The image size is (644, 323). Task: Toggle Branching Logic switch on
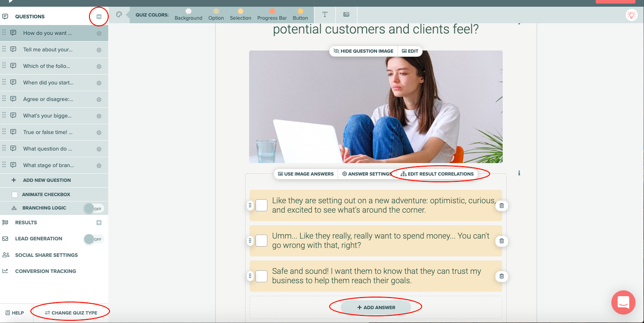[x=93, y=208]
